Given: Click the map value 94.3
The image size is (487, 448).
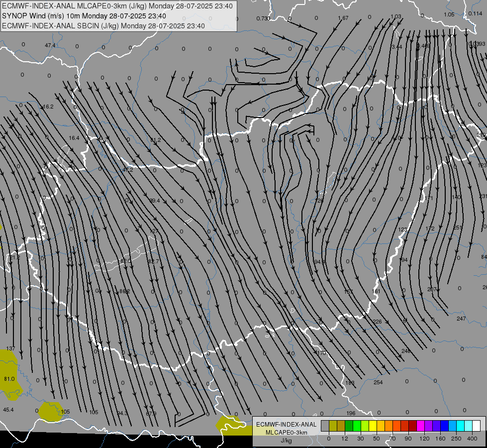Looking at the screenshot, I should (122, 413).
